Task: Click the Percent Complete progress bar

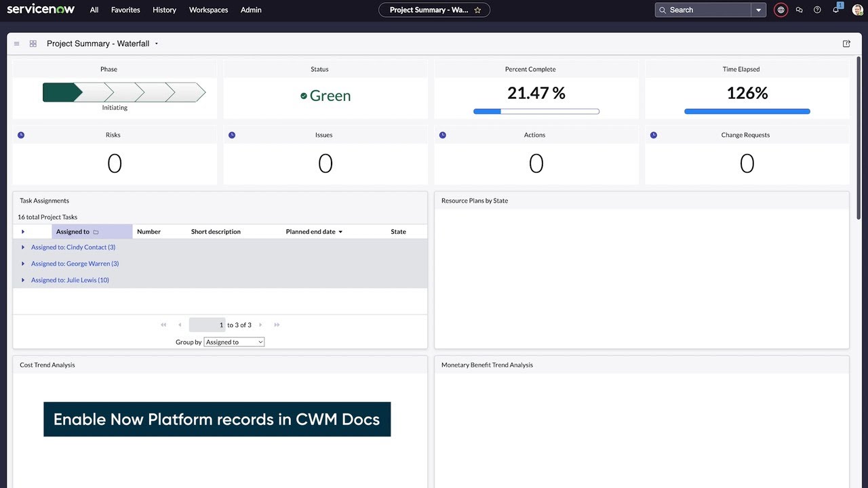Action: (536, 111)
